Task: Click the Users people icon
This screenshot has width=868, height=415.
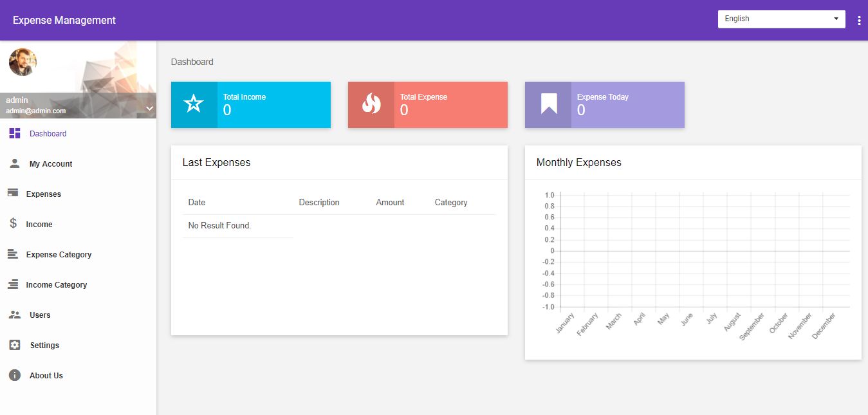Action: pos(15,315)
